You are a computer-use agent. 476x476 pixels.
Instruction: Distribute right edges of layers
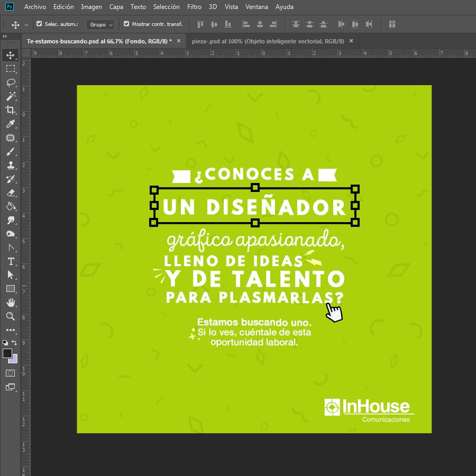[369, 24]
